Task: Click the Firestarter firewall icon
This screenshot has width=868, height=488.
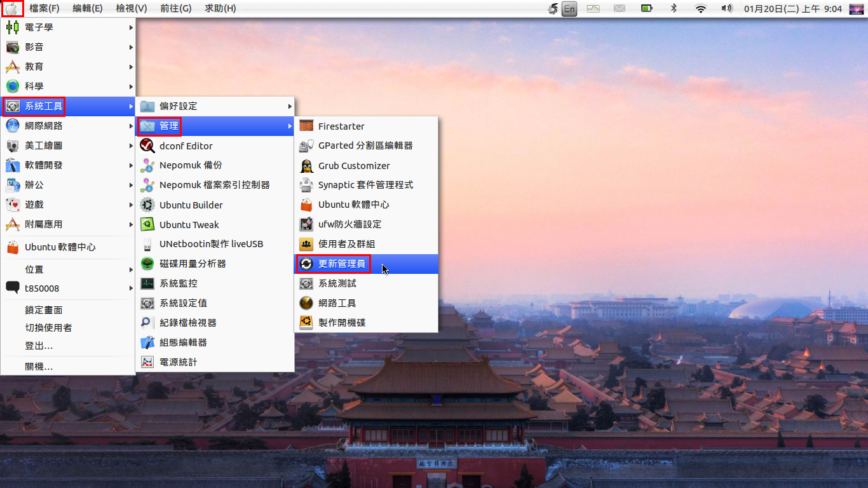Action: point(306,126)
